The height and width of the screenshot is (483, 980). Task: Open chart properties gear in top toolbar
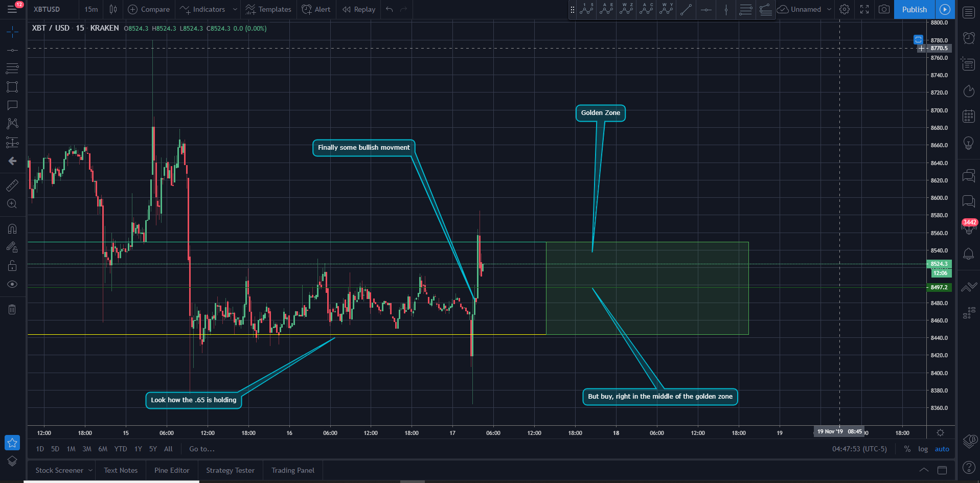[845, 9]
